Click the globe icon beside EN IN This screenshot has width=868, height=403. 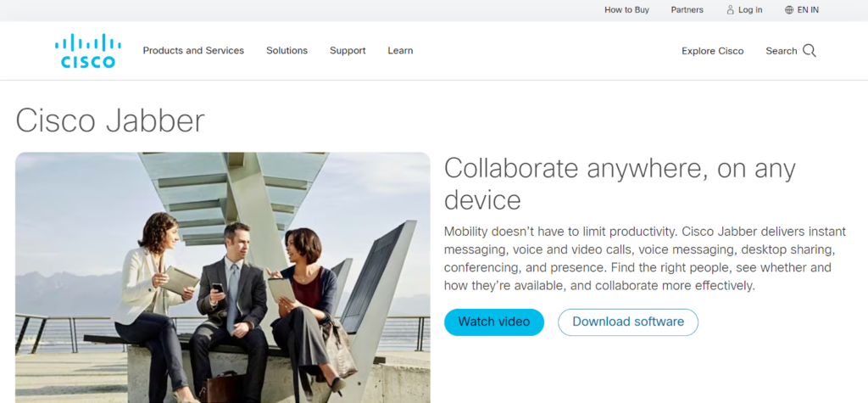pos(789,10)
